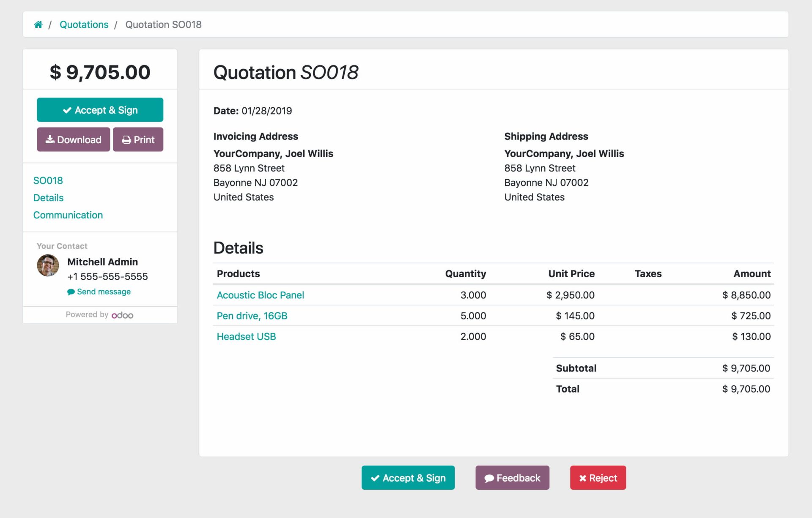
Task: Click the home breadcrumb icon
Action: 38,24
